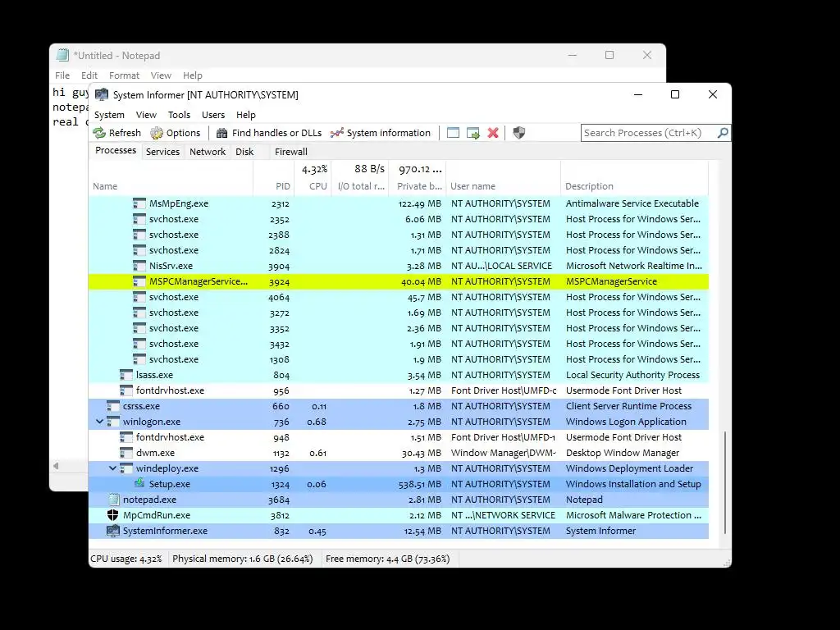Screen dimensions: 840x630
Task: Click the find window and thread icon
Action: pyautogui.click(x=473, y=133)
